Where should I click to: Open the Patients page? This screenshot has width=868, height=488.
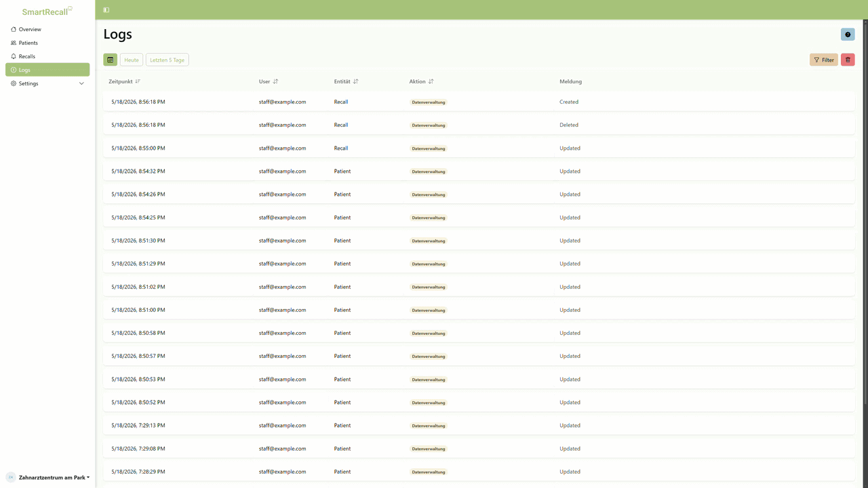coord(47,43)
